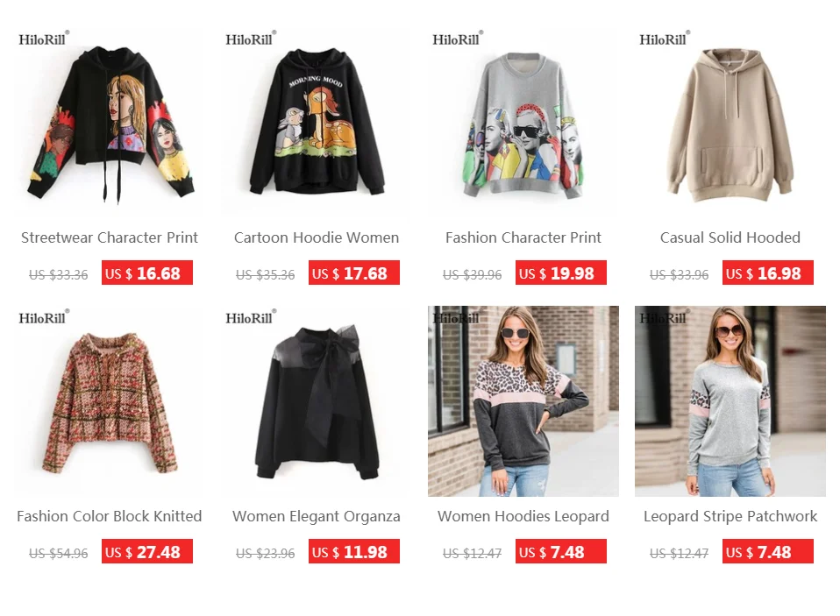The height and width of the screenshot is (616, 840).
Task: Click the Casual Solid Hooded title
Action: coord(730,237)
